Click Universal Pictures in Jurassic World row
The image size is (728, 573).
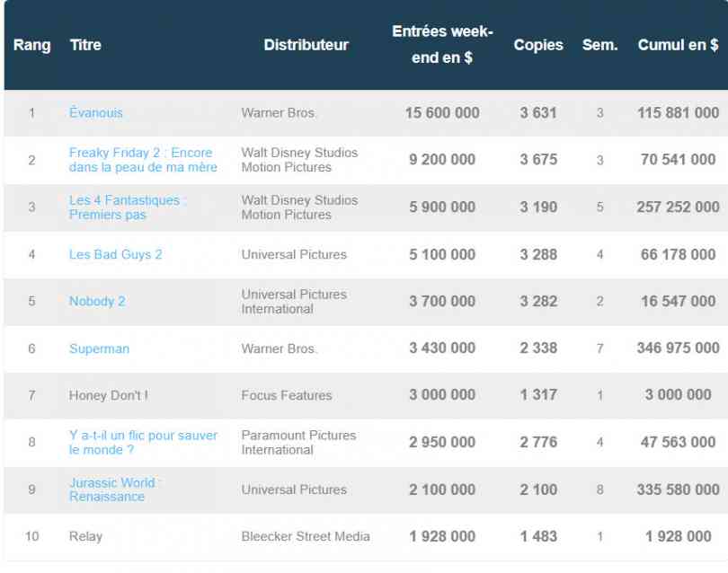(294, 489)
